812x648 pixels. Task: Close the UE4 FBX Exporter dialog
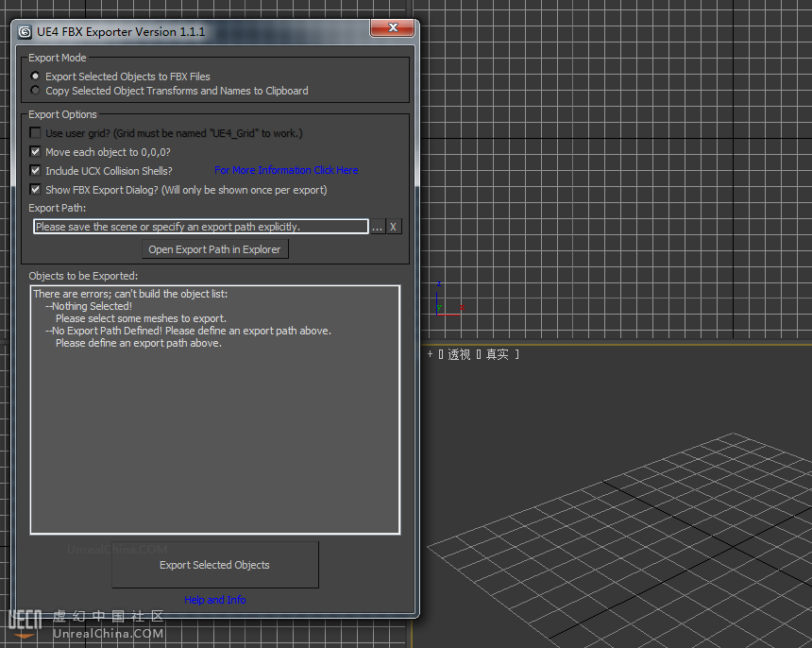[393, 28]
